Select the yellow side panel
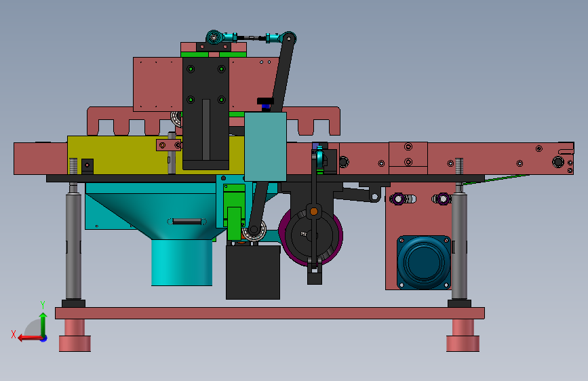This screenshot has width=588, height=381. click(x=123, y=155)
